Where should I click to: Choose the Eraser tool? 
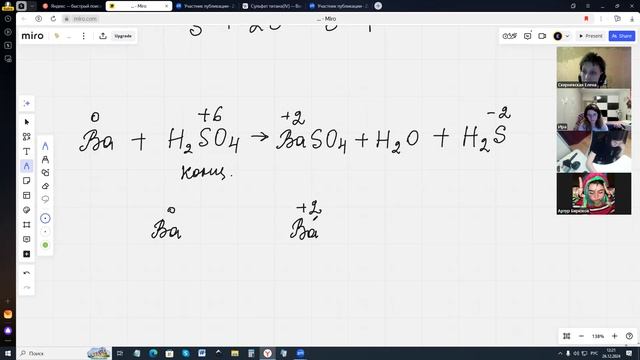pyautogui.click(x=45, y=186)
